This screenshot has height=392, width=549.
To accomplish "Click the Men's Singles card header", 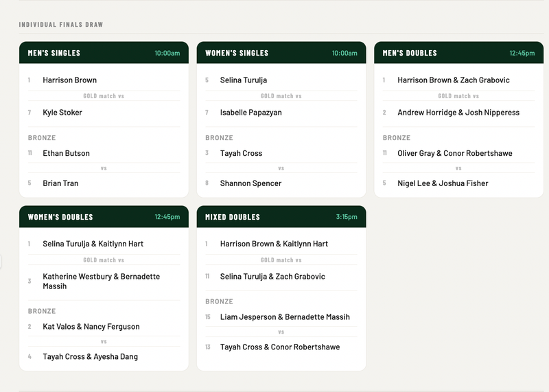I will point(104,53).
